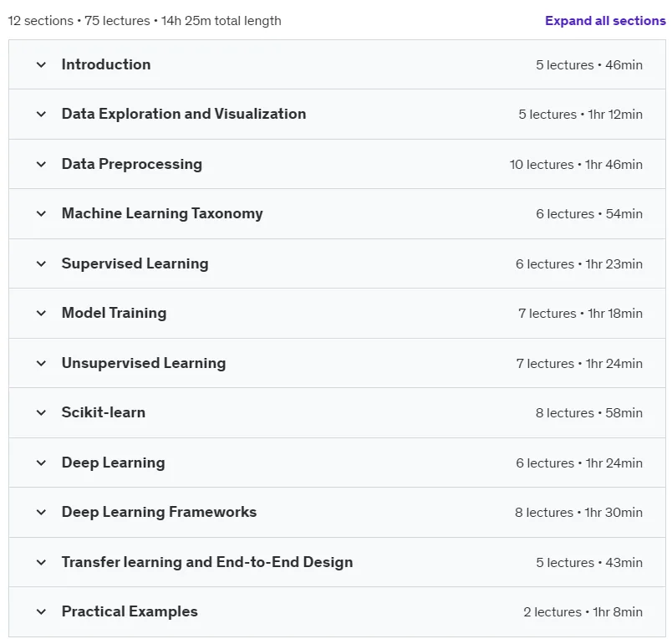Click the Data Preprocessing section title
The width and height of the screenshot is (672, 639).
tap(132, 164)
